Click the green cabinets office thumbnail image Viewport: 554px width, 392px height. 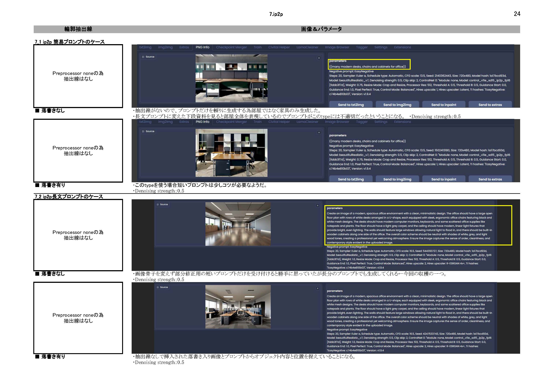(231, 78)
